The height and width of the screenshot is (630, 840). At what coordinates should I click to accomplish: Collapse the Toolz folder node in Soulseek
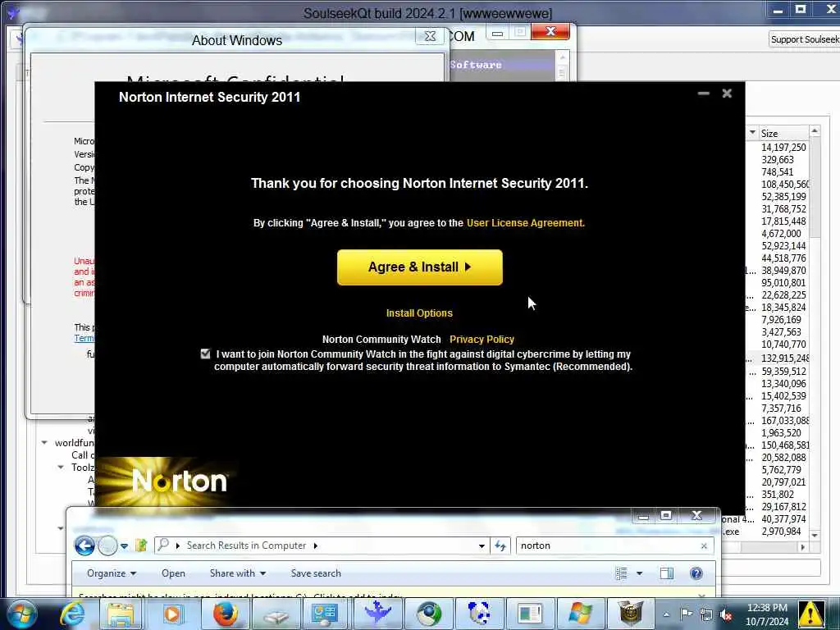[x=61, y=467]
